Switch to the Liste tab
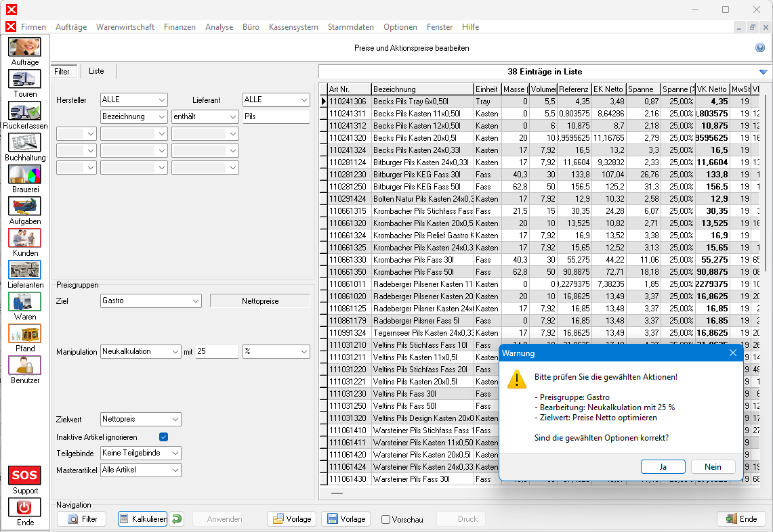Image resolution: width=773 pixels, height=532 pixels. pyautogui.click(x=96, y=71)
